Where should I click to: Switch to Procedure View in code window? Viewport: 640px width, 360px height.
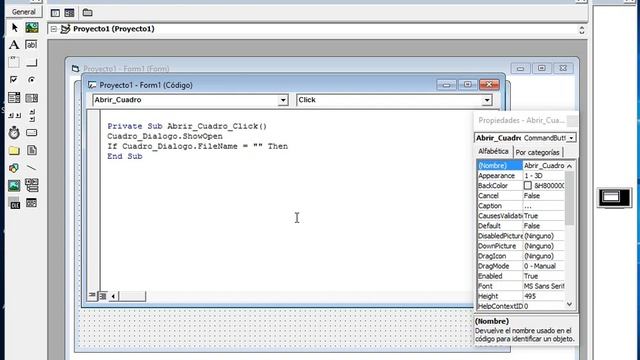click(92, 295)
